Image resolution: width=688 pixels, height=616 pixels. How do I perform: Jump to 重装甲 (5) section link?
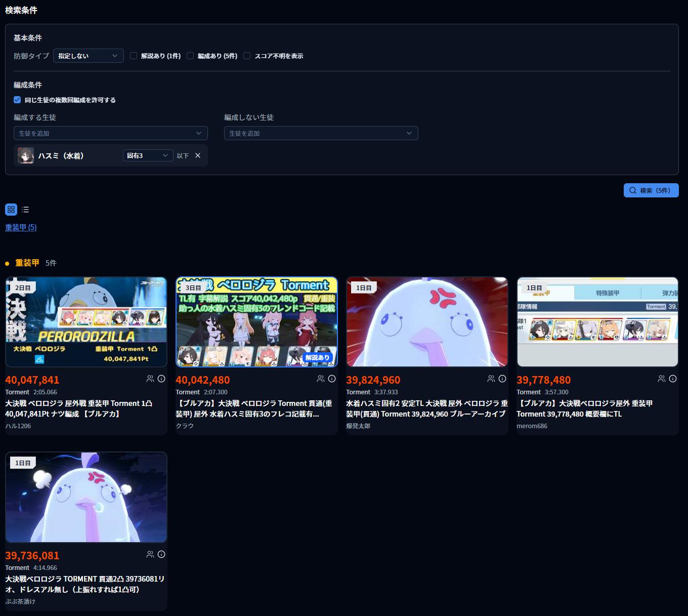tap(21, 227)
